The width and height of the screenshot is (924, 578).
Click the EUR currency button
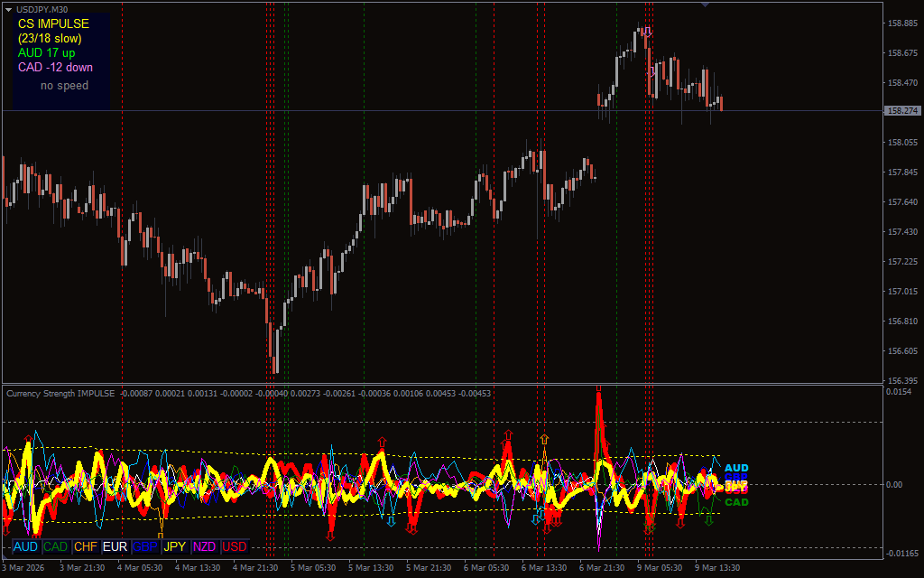115,546
